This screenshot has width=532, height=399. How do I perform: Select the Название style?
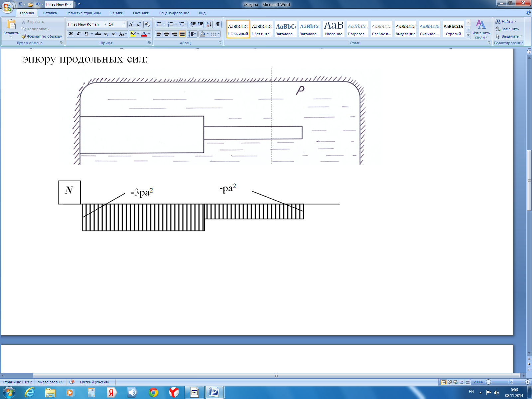click(x=333, y=29)
